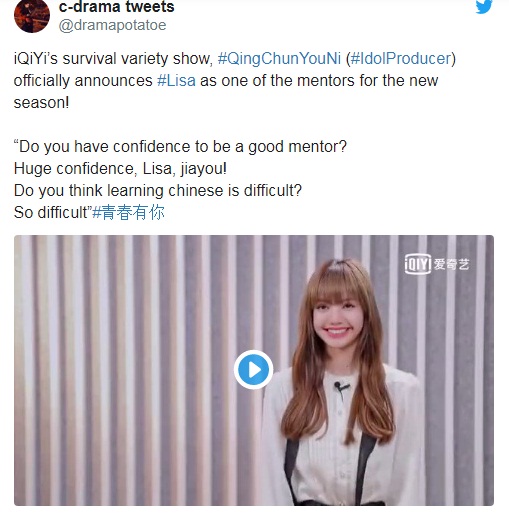The width and height of the screenshot is (509, 517).
Task: Play the embedded Lisa video
Action: pyautogui.click(x=253, y=370)
